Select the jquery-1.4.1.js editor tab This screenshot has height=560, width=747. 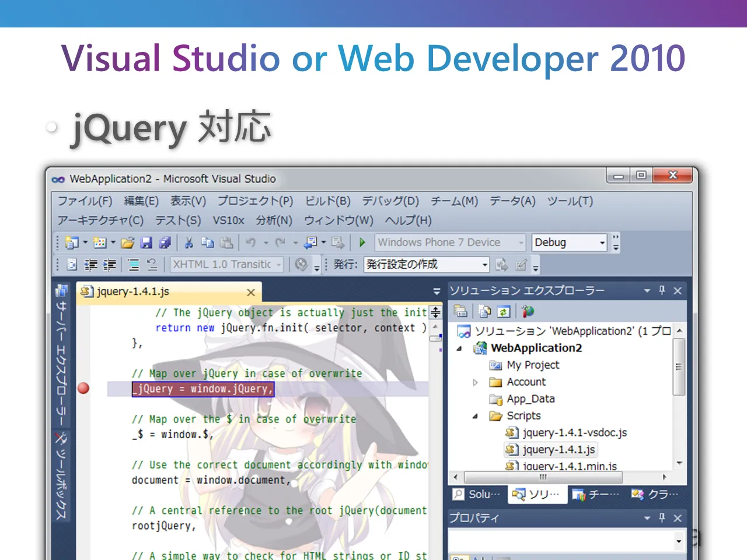point(170,291)
